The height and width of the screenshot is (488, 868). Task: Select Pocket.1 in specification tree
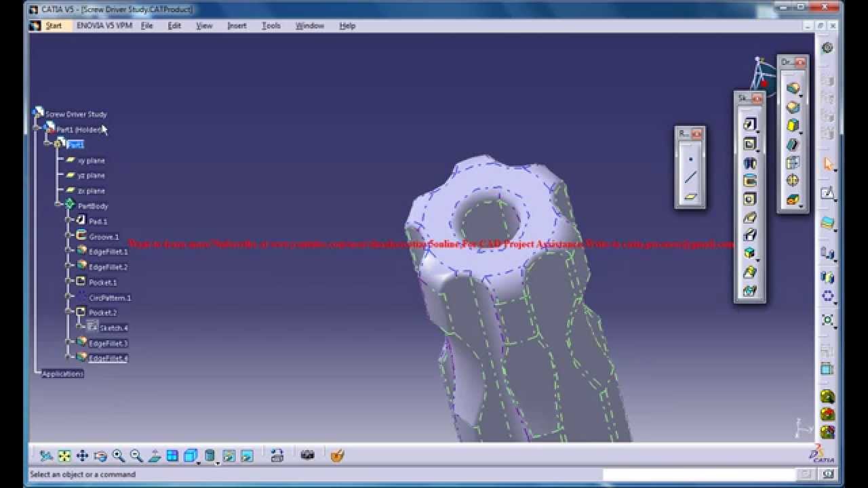pyautogui.click(x=102, y=283)
